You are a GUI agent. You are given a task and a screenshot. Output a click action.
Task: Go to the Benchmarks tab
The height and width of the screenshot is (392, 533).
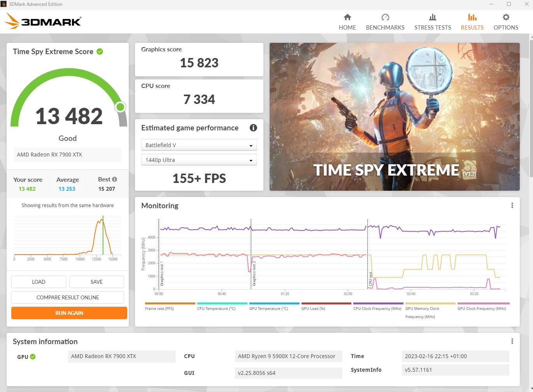pos(385,22)
